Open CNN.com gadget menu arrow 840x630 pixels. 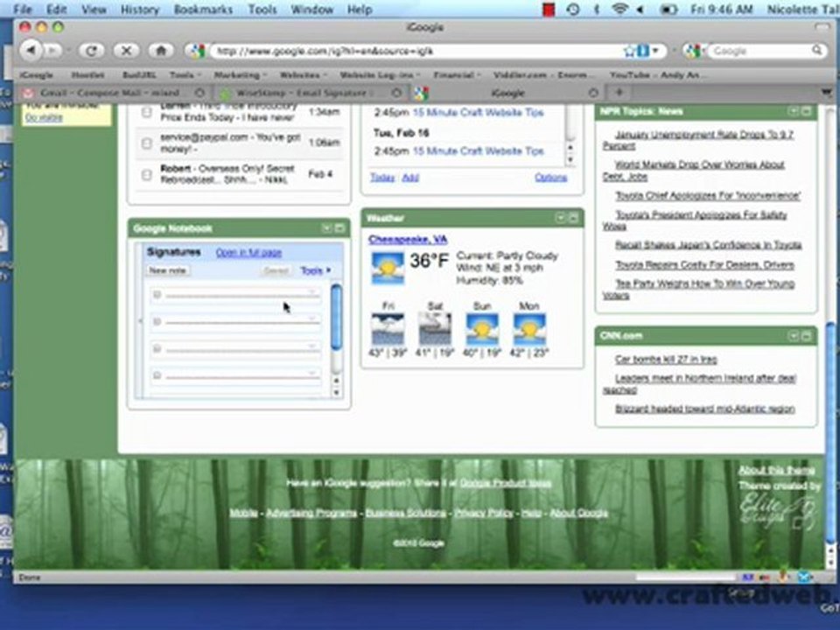tap(794, 336)
